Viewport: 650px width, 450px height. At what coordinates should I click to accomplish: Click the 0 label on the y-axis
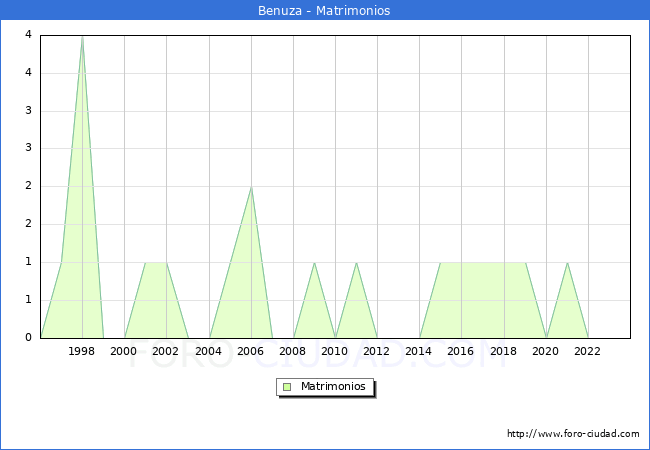(27, 337)
